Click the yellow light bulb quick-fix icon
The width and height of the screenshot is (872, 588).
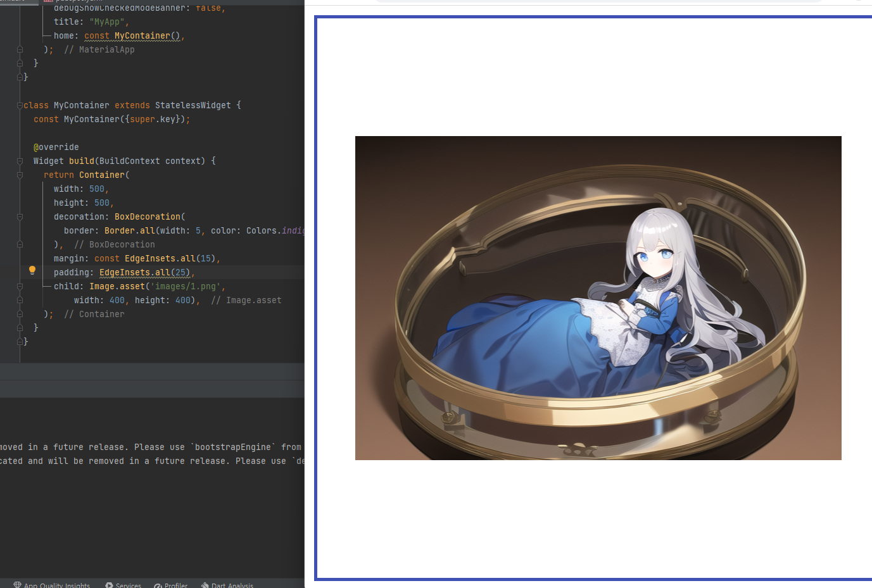click(x=32, y=270)
